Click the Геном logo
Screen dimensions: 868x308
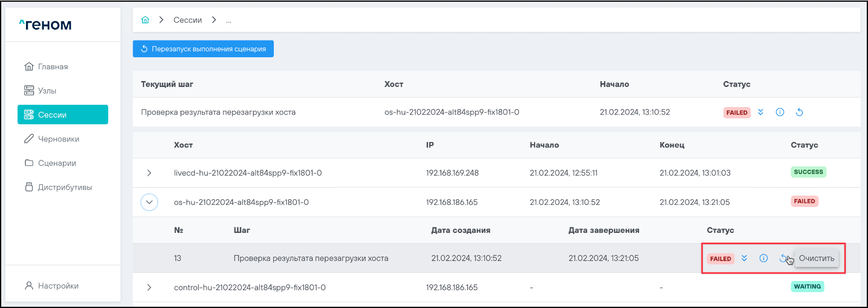[x=45, y=25]
